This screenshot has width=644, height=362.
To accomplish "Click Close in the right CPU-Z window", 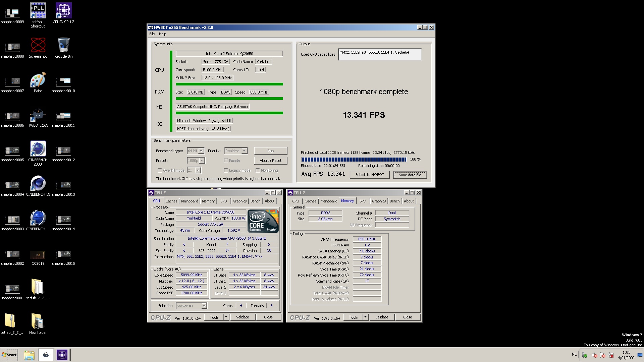I will pyautogui.click(x=408, y=317).
